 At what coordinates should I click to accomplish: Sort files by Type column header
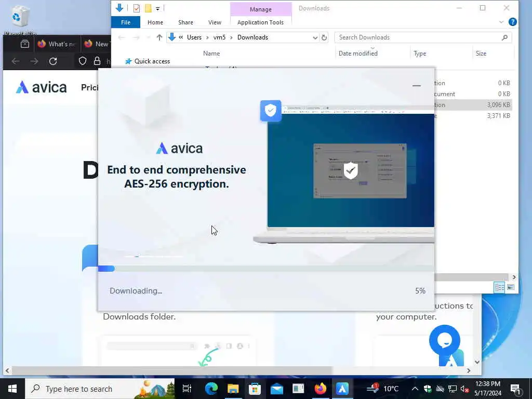click(x=420, y=54)
